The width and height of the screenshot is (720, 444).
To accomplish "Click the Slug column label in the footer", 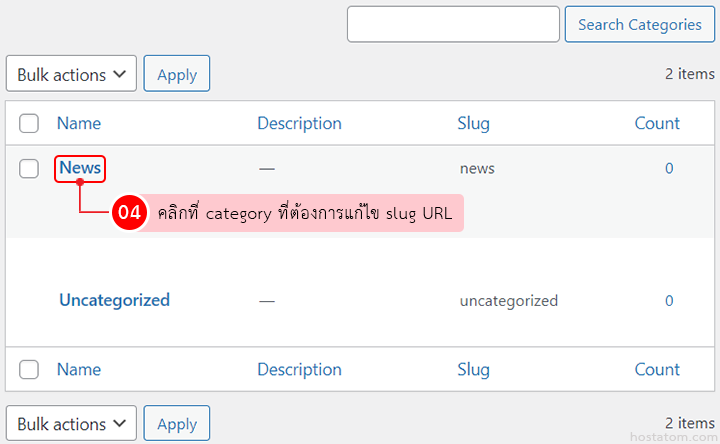I will [473, 369].
